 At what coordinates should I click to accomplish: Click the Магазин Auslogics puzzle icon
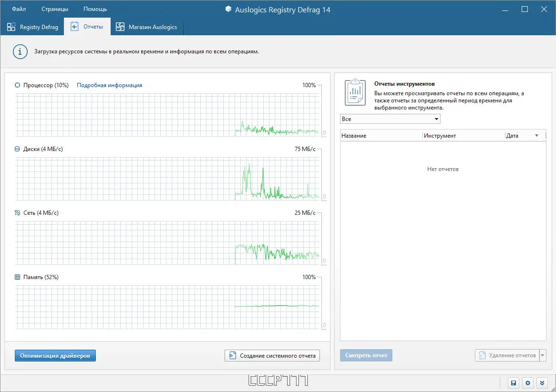point(120,27)
